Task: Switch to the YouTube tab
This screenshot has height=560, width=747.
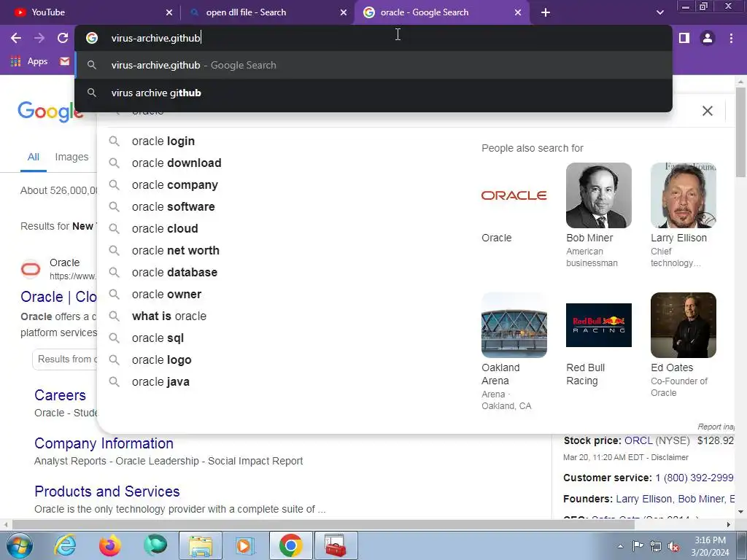Action: pos(90,12)
